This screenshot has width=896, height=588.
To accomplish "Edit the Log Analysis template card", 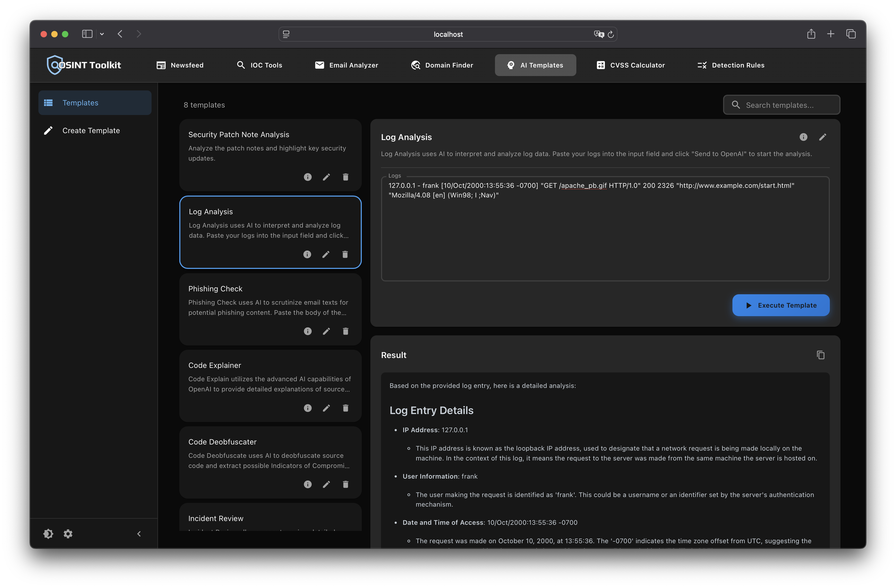I will 326,255.
